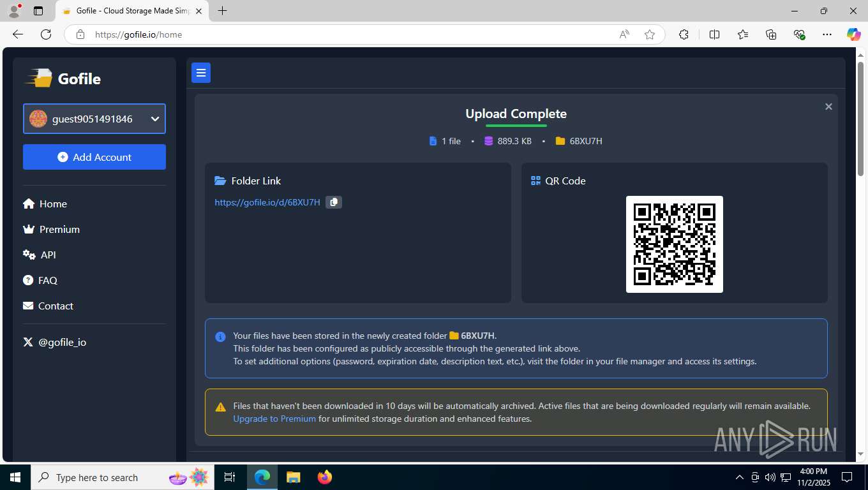Open the @gofile_io X link
This screenshot has width=868, height=490.
[x=54, y=343]
